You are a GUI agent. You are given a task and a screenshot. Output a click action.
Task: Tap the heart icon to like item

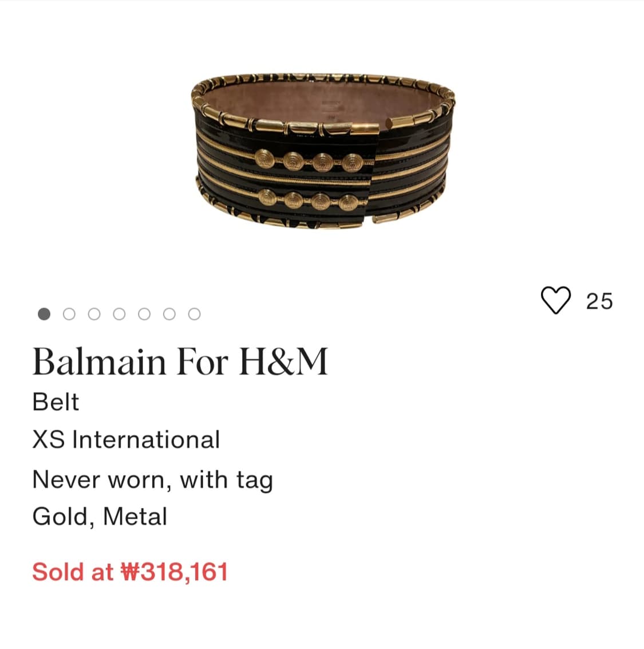pyautogui.click(x=555, y=300)
